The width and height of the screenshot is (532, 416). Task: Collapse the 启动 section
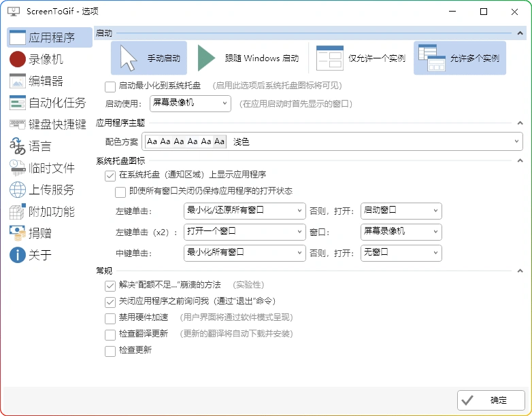pyautogui.click(x=520, y=33)
